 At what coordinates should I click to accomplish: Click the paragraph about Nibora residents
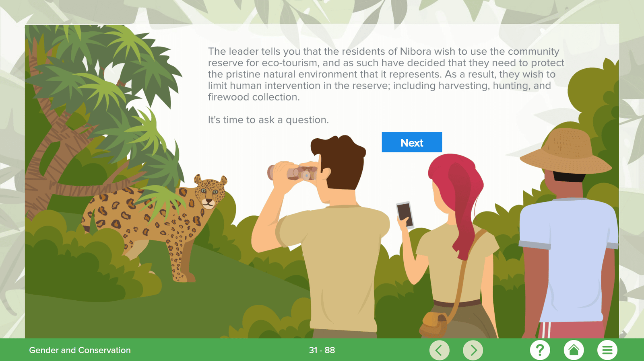[386, 74]
